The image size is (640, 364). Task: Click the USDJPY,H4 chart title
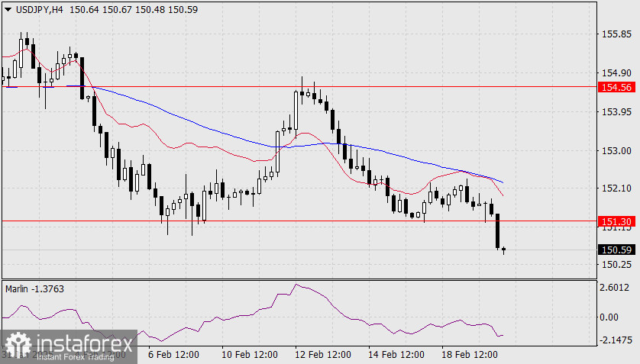point(40,9)
